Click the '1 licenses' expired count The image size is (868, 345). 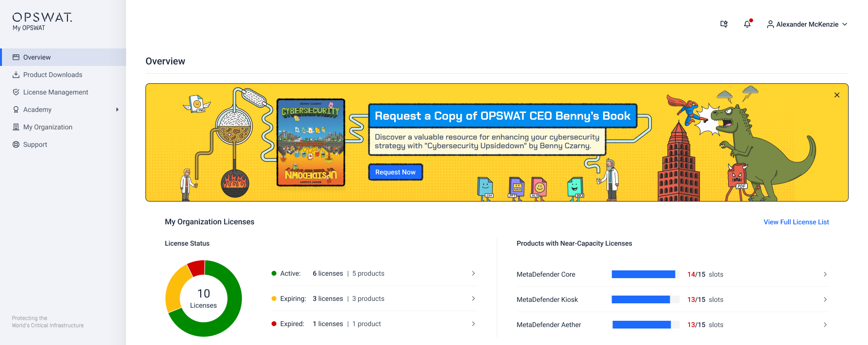tap(328, 324)
